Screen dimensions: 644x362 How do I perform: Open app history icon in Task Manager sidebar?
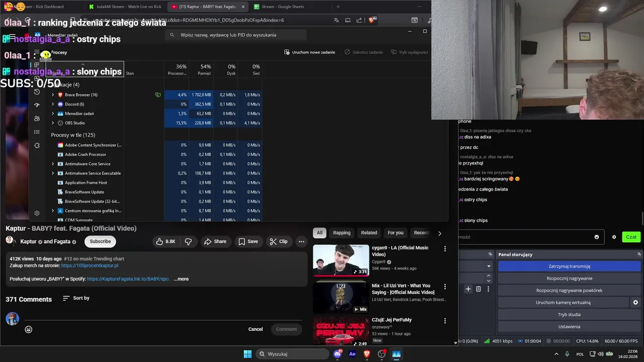[37, 92]
